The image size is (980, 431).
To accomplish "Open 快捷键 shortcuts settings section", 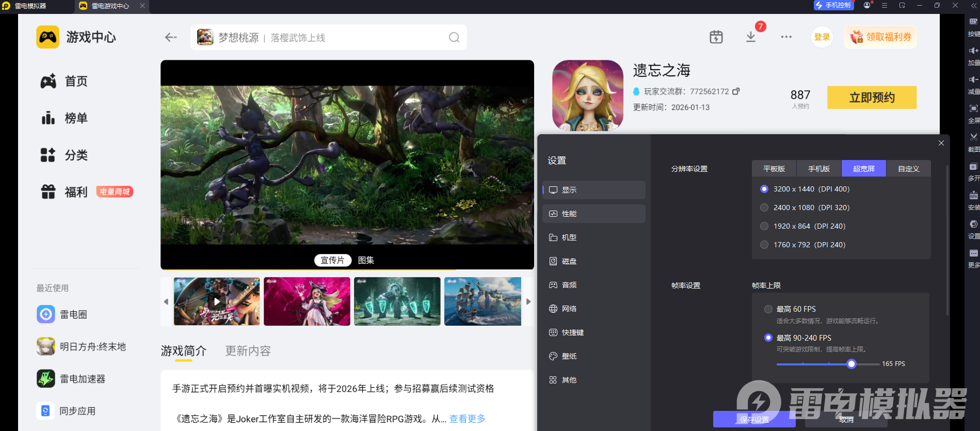I will (x=594, y=332).
